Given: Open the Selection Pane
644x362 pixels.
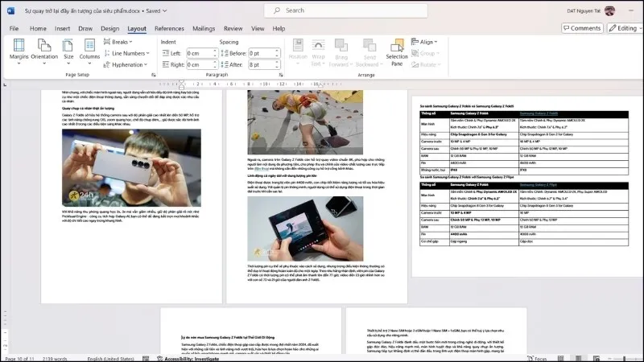Looking at the screenshot, I should 397,52.
